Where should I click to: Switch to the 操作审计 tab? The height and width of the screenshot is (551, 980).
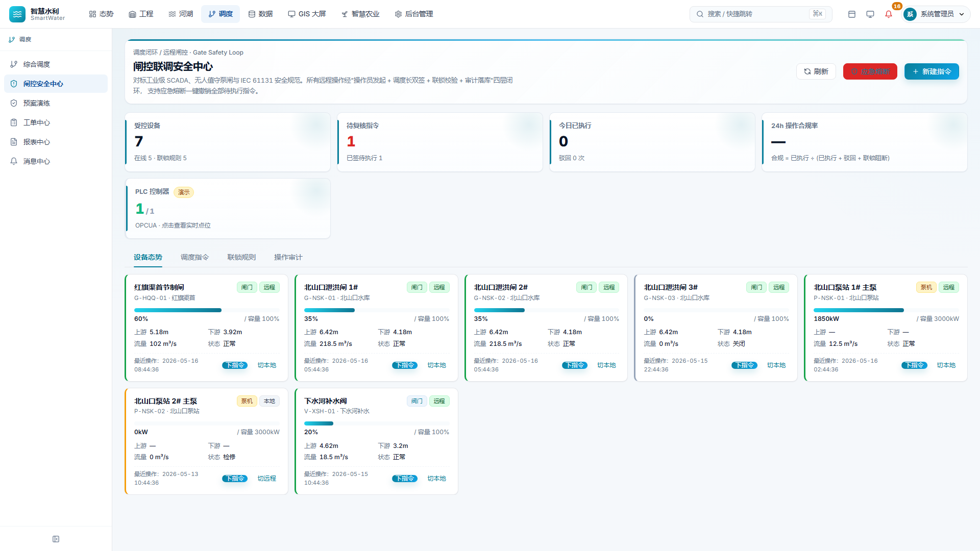click(288, 257)
